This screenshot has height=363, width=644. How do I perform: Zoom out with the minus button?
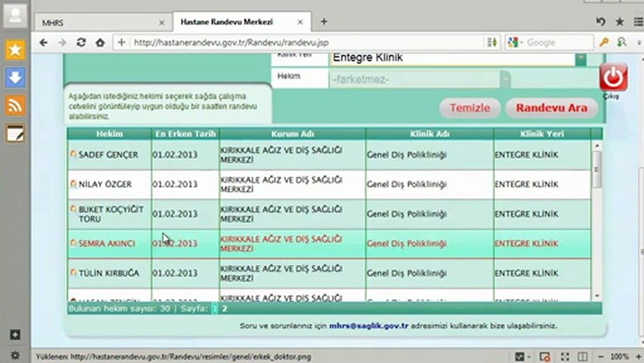[601, 356]
